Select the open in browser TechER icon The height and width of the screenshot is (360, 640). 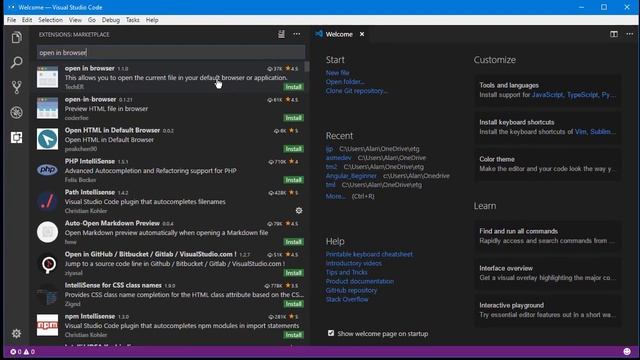click(47, 77)
